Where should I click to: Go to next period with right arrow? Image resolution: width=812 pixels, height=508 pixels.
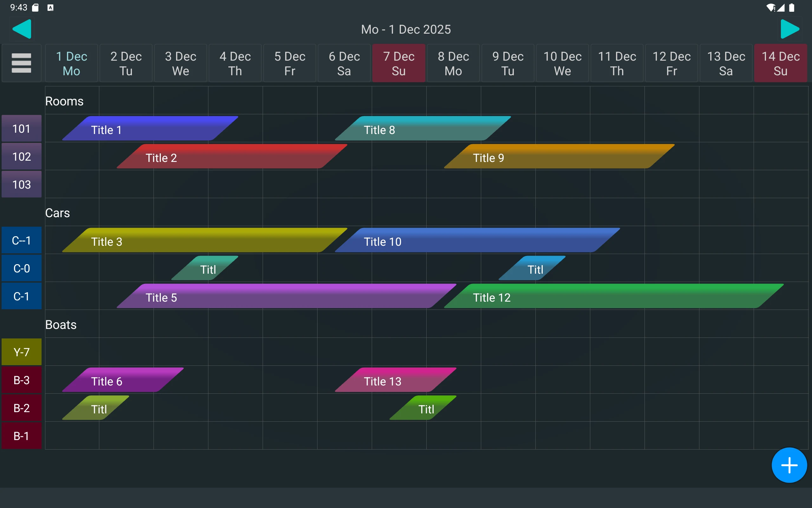[790, 29]
